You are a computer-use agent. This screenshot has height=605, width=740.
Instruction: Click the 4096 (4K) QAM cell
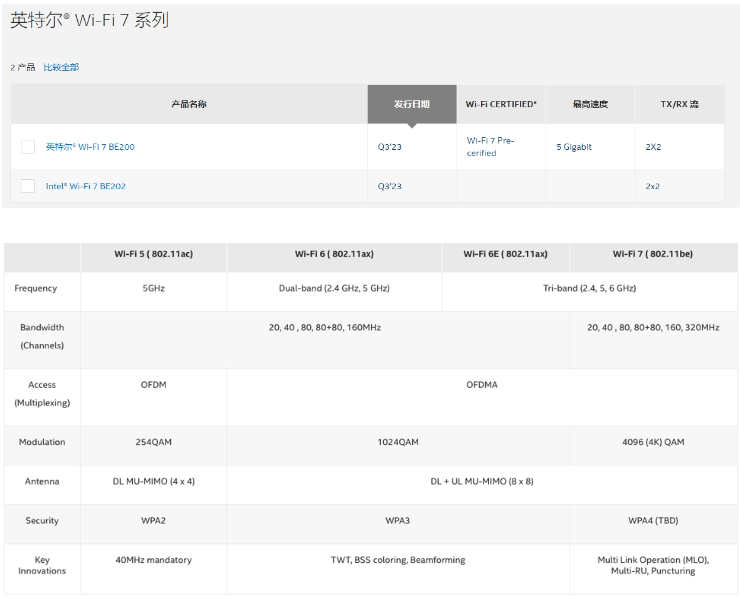coord(653,442)
